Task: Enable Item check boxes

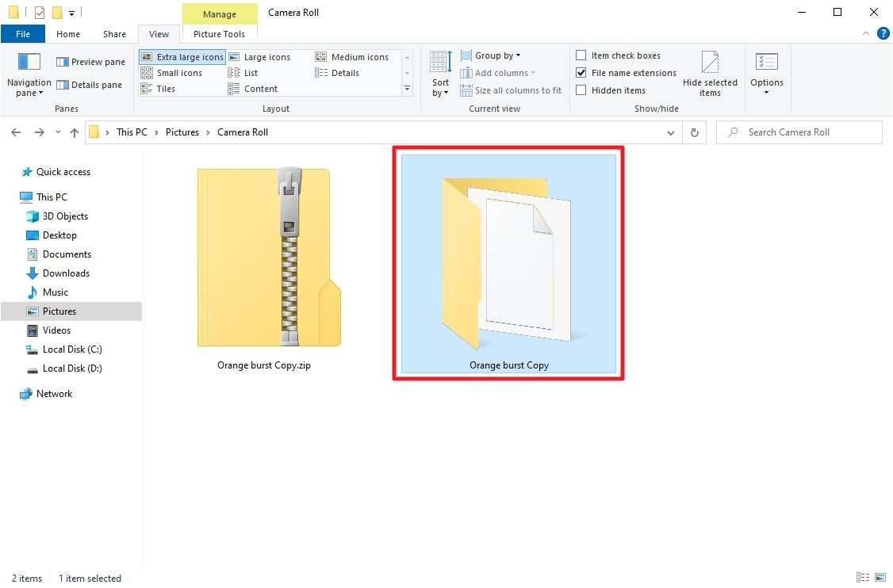Action: point(619,55)
